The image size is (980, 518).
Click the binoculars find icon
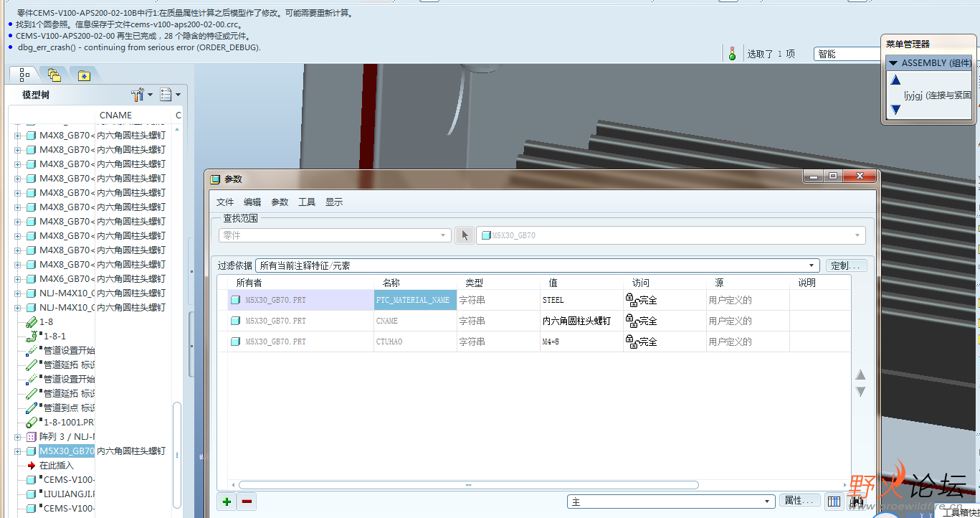point(856,501)
